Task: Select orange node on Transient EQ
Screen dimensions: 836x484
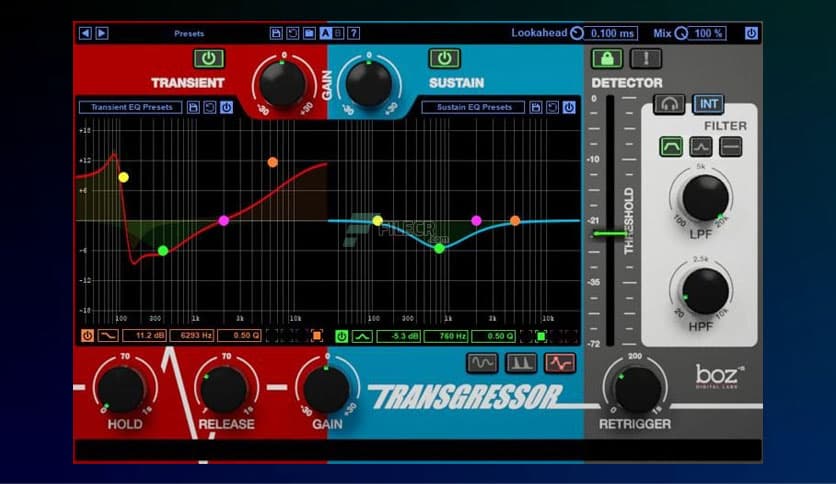Action: [x=272, y=162]
